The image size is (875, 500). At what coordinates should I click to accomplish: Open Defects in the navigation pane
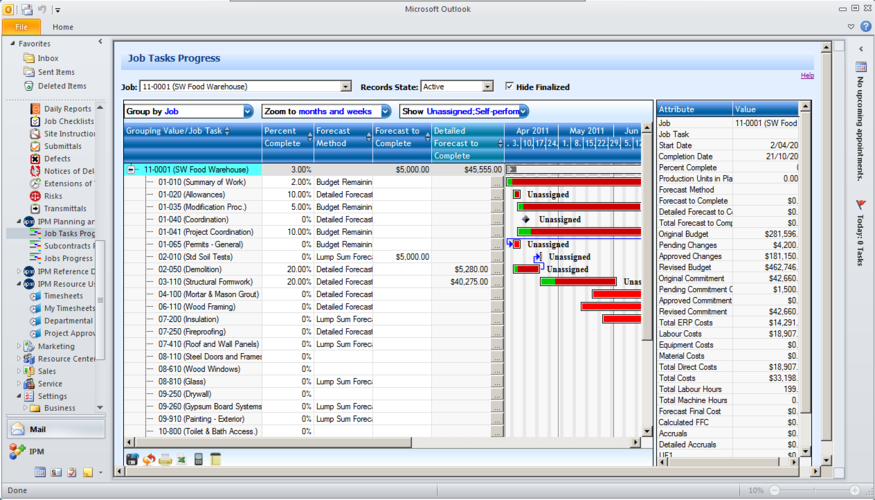57,158
